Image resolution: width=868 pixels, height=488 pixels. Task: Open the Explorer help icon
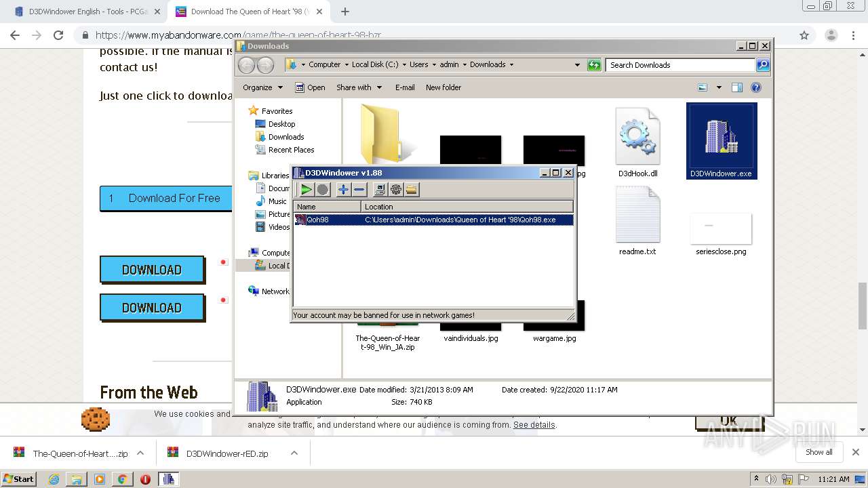[756, 87]
